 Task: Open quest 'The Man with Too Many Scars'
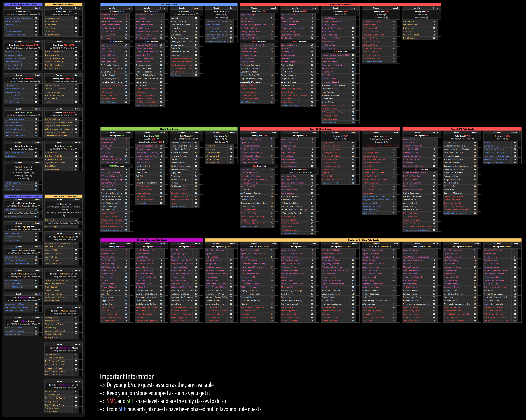pyautogui.click(x=18, y=18)
